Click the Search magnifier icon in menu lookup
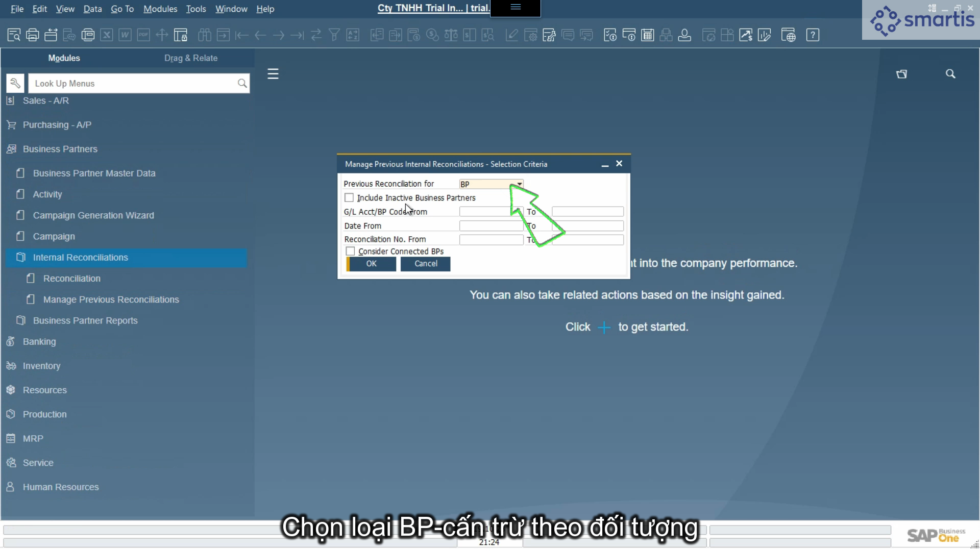Image resolution: width=980 pixels, height=551 pixels. coord(242,84)
